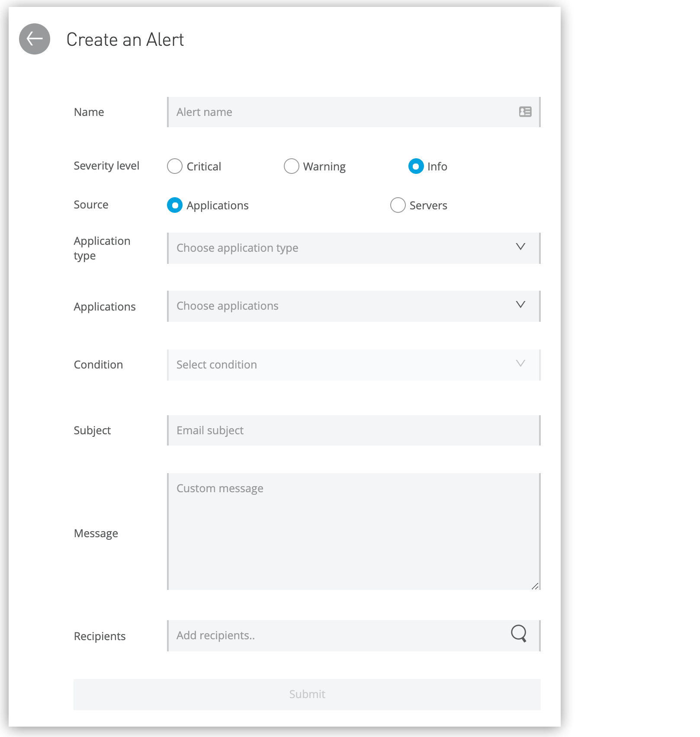This screenshot has height=737, width=700.
Task: Click the Add recipients field
Action: click(303, 635)
